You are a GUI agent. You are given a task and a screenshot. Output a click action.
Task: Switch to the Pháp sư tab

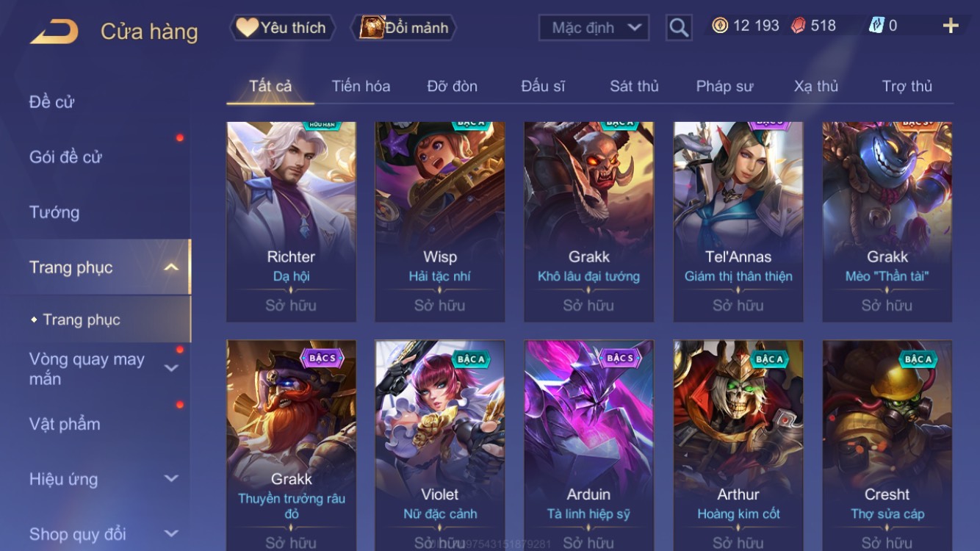(x=724, y=86)
